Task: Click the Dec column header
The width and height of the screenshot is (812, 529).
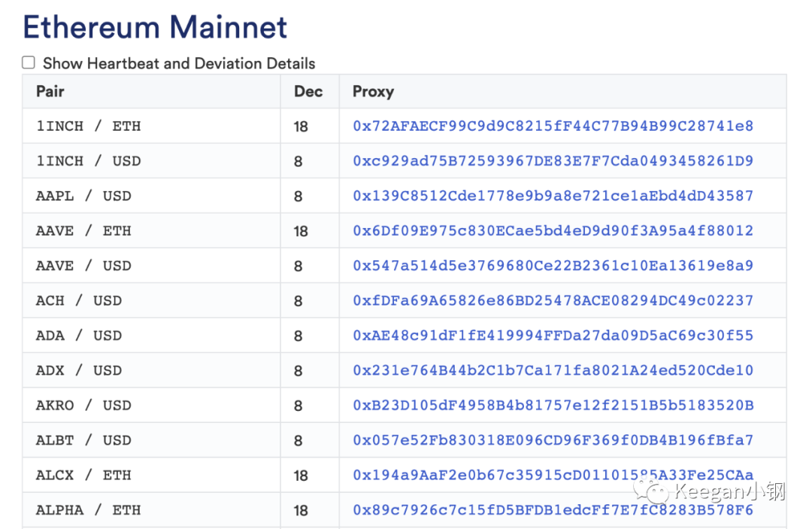Action: pyautogui.click(x=308, y=91)
